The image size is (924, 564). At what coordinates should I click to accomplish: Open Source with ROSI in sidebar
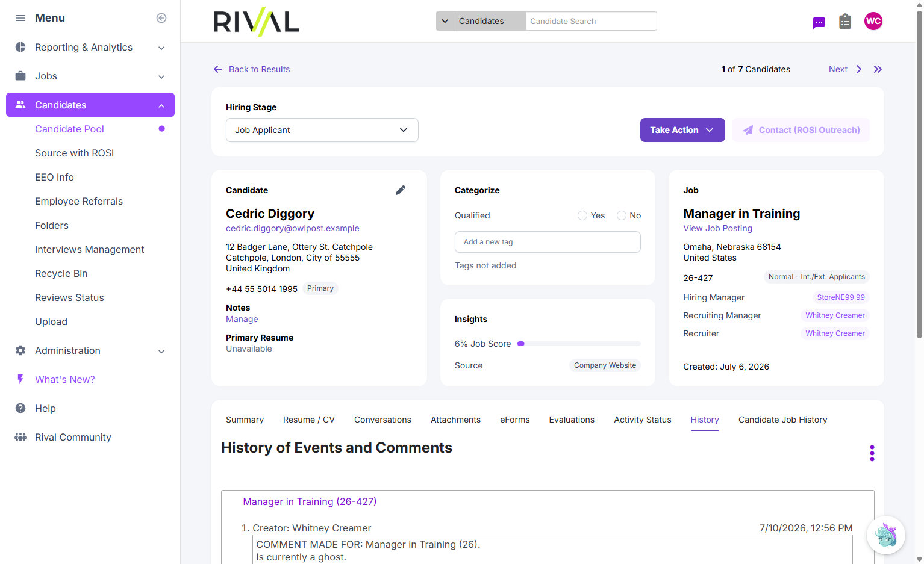74,153
